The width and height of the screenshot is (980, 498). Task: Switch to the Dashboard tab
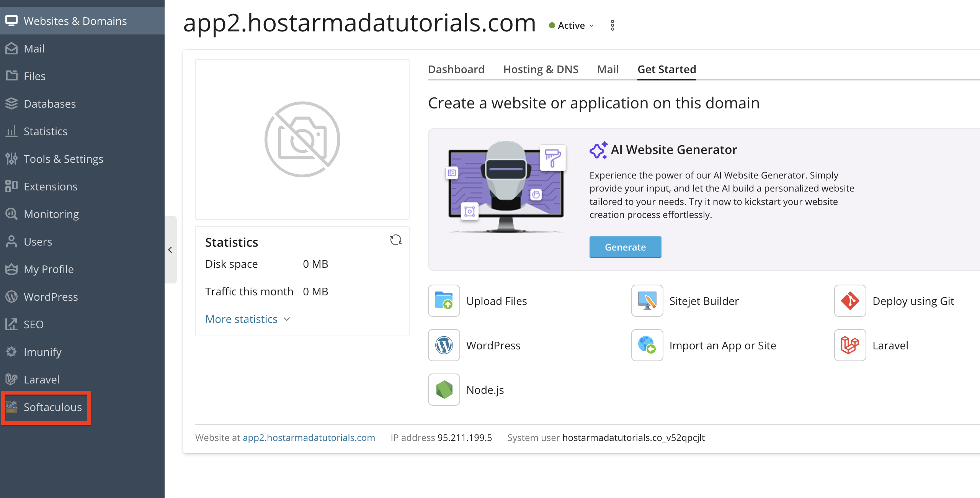(456, 69)
